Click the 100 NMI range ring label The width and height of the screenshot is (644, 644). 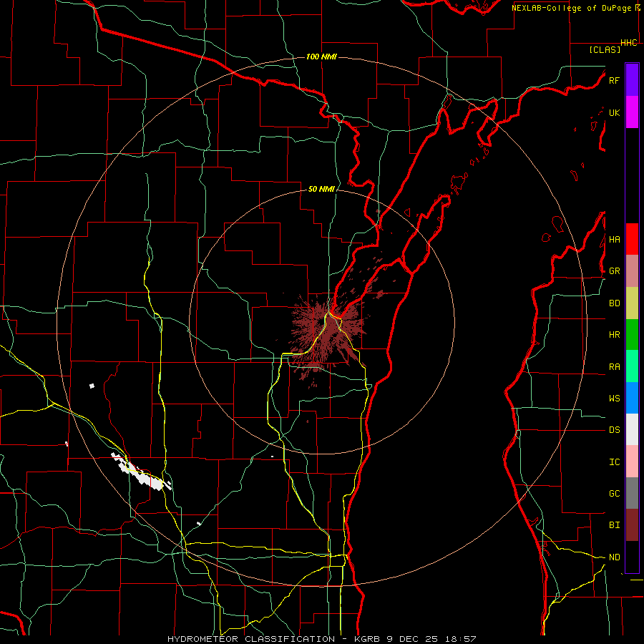(321, 57)
